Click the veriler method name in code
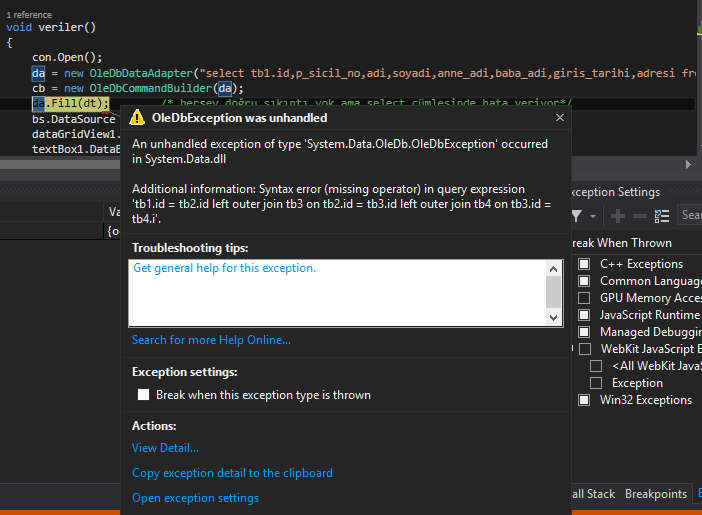This screenshot has width=702, height=515. pos(60,27)
